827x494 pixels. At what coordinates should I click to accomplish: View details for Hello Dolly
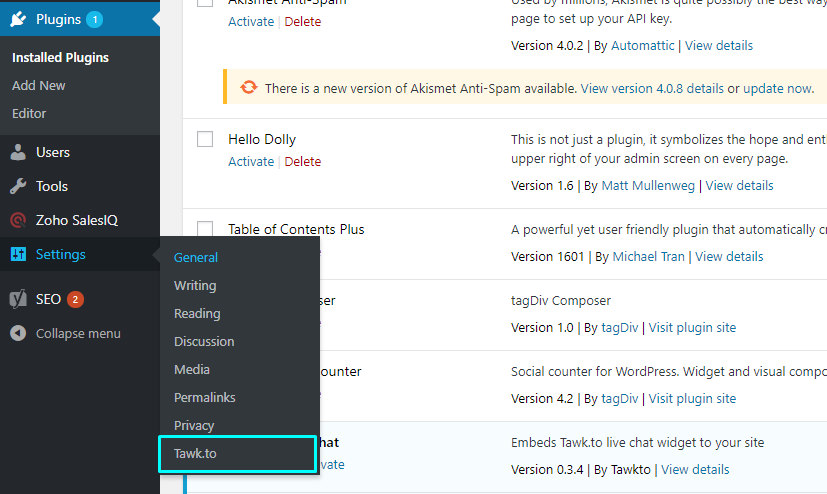coord(739,186)
